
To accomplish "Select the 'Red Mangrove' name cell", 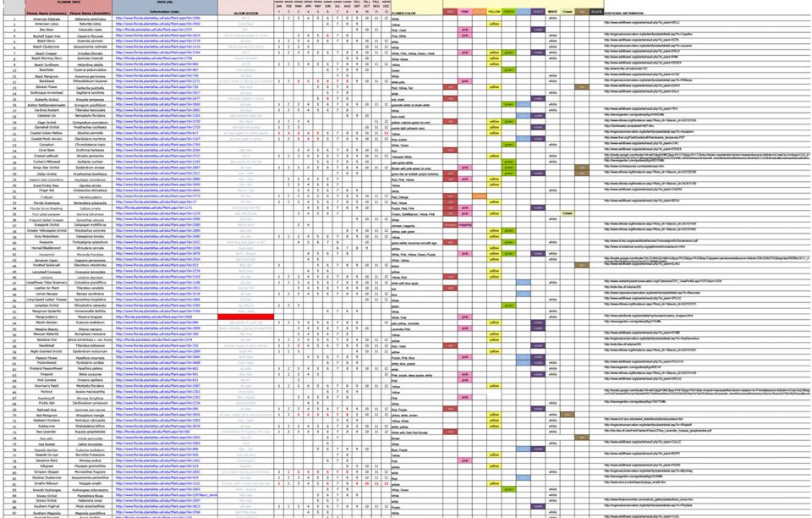I will (x=47, y=415).
